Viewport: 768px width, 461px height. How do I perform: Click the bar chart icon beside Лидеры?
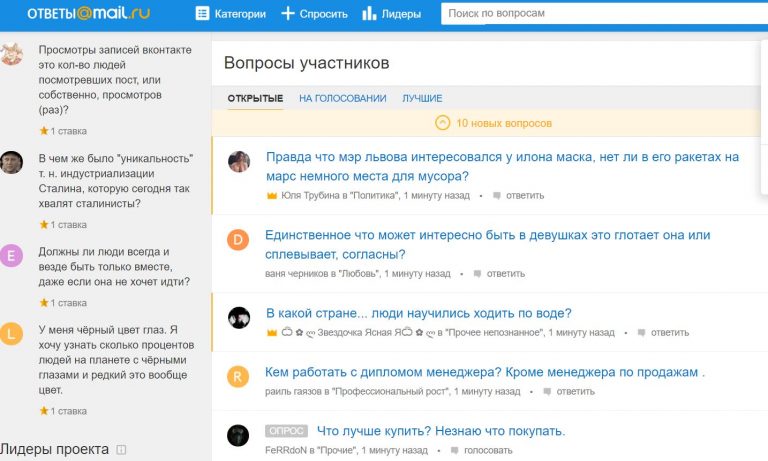(369, 13)
